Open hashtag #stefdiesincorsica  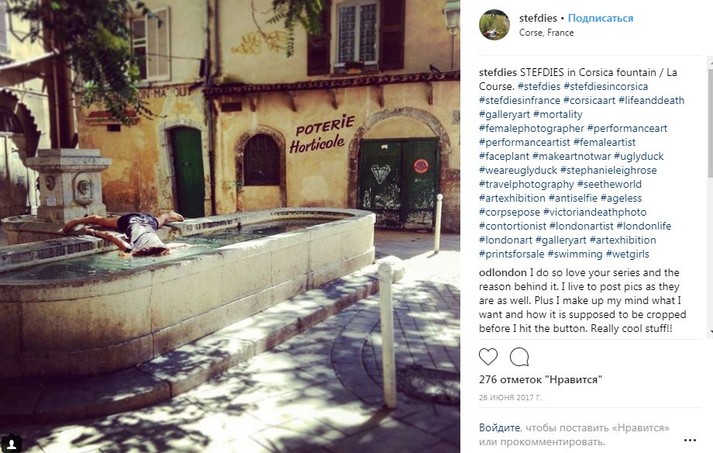[606, 86]
